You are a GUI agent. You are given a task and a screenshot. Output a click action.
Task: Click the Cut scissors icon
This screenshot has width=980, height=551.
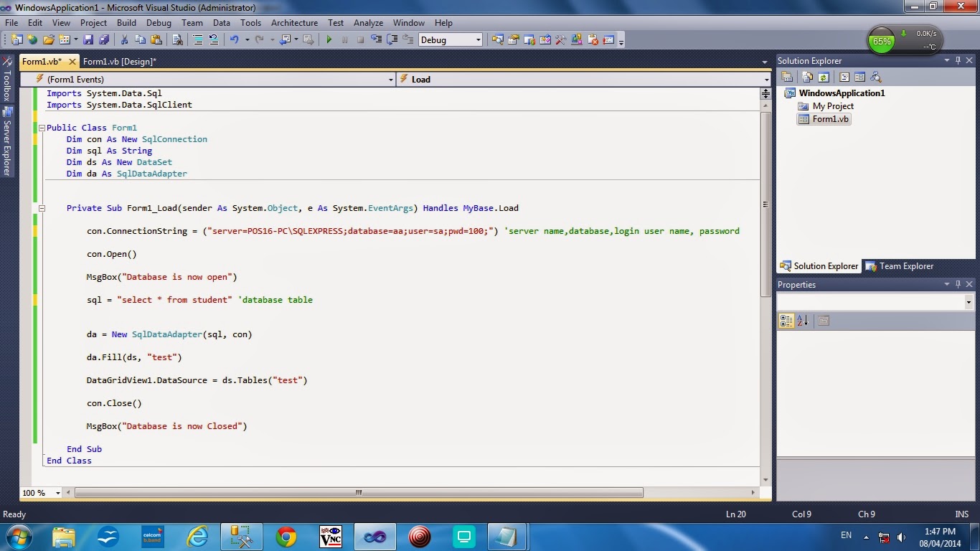pyautogui.click(x=125, y=40)
